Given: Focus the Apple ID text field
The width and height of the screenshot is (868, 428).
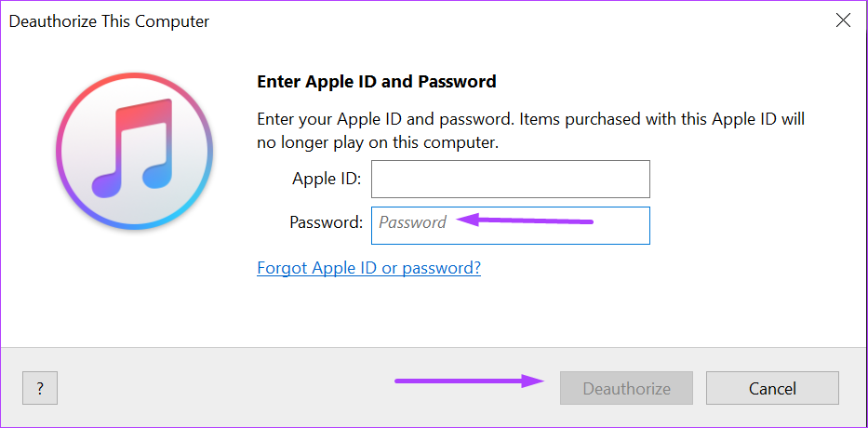Looking at the screenshot, I should pos(510,179).
